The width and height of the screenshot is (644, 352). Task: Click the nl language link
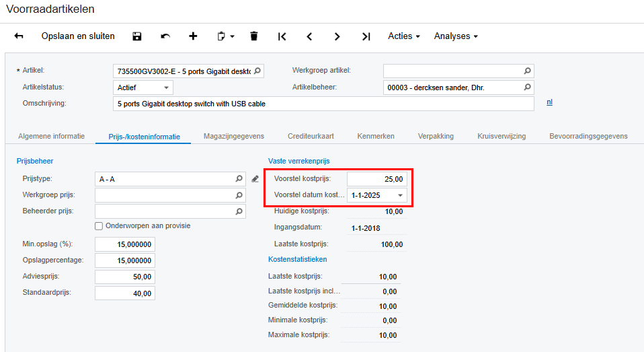pyautogui.click(x=549, y=102)
